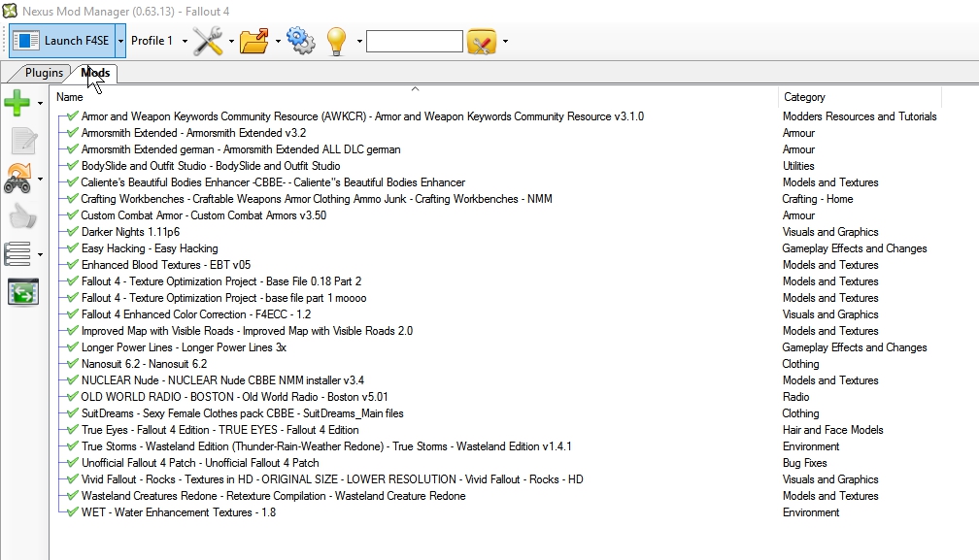This screenshot has height=560, width=979.
Task: Expand the dropdown beside yellow tools button
Action: (x=505, y=41)
